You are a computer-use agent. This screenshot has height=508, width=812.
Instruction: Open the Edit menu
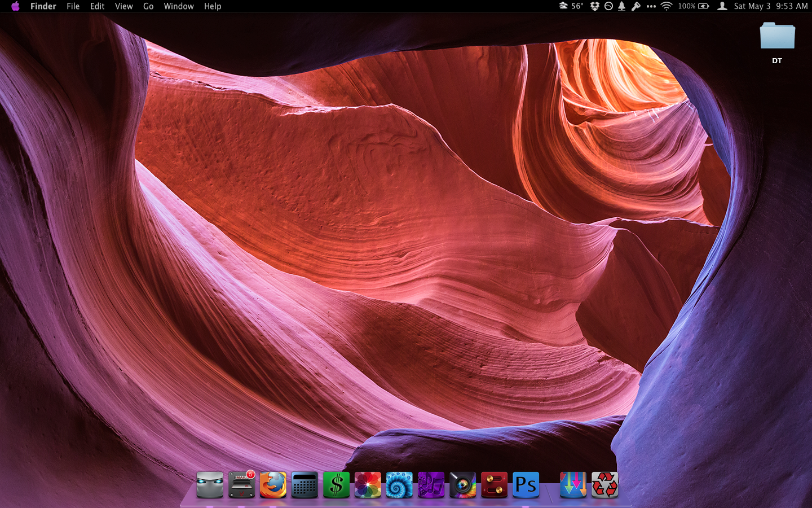pos(97,6)
